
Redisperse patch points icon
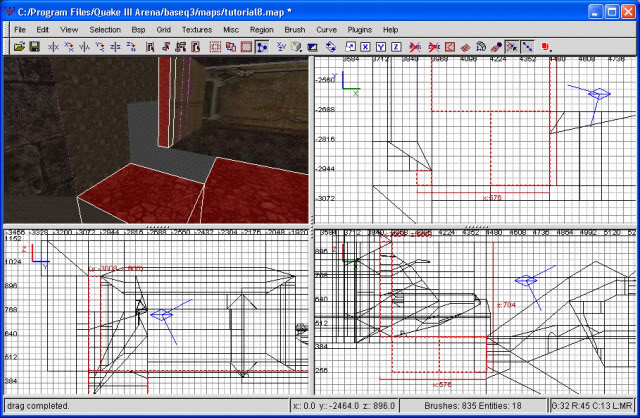click(x=465, y=47)
